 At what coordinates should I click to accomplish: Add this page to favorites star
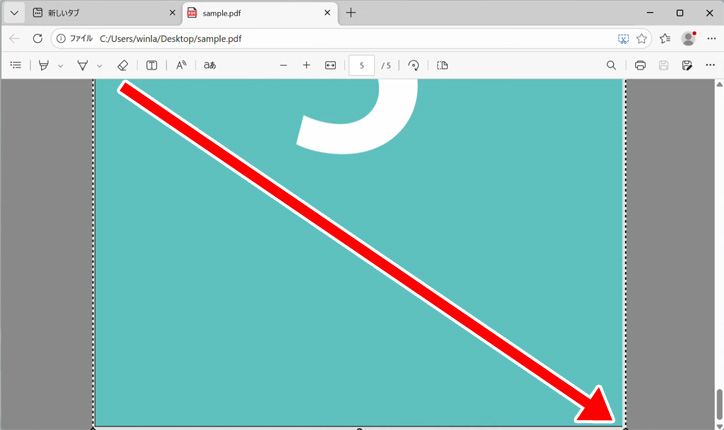pyautogui.click(x=642, y=39)
